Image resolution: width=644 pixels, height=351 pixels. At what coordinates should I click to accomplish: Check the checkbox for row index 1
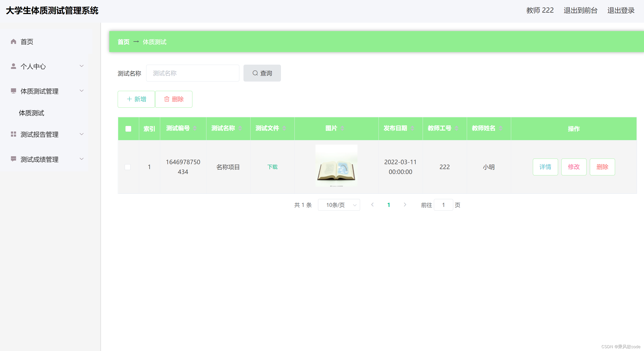click(128, 167)
